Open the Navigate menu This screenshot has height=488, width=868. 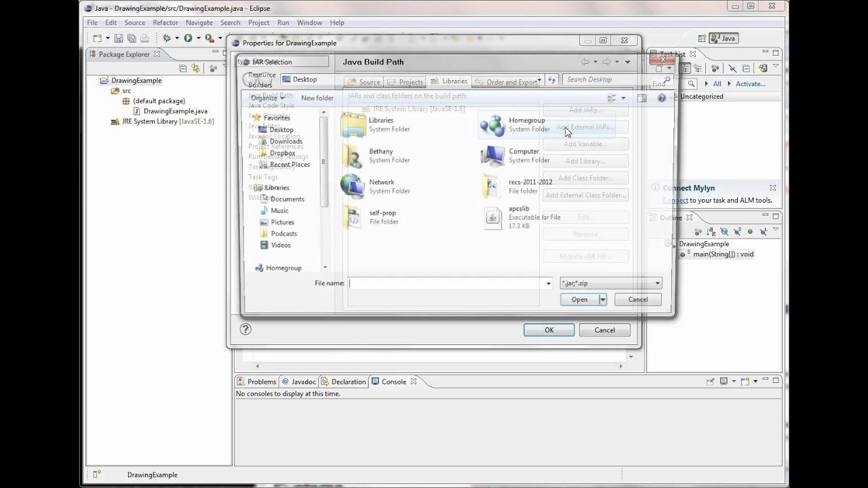point(199,22)
